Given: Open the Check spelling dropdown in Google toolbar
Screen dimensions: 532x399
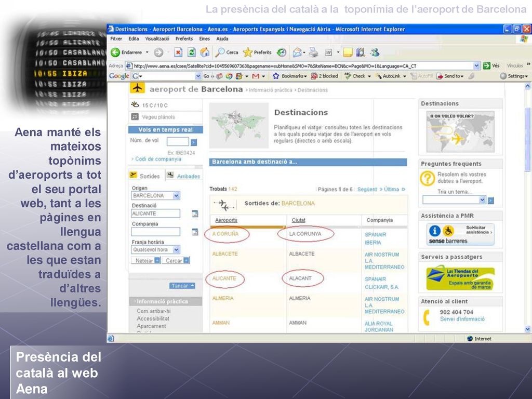Looking at the screenshot, I should pos(369,76).
